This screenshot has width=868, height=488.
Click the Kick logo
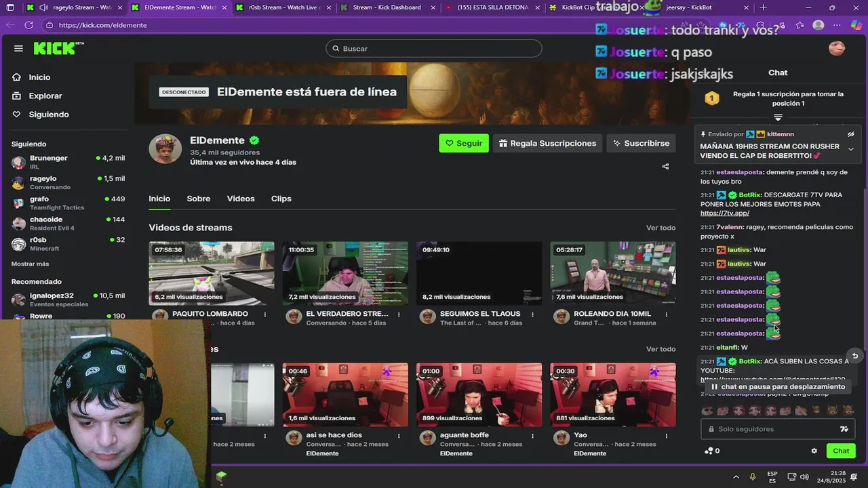[x=58, y=48]
